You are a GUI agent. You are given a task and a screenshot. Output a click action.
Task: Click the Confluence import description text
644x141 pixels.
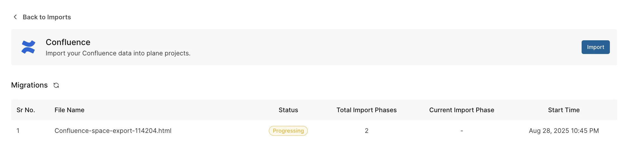pos(118,53)
